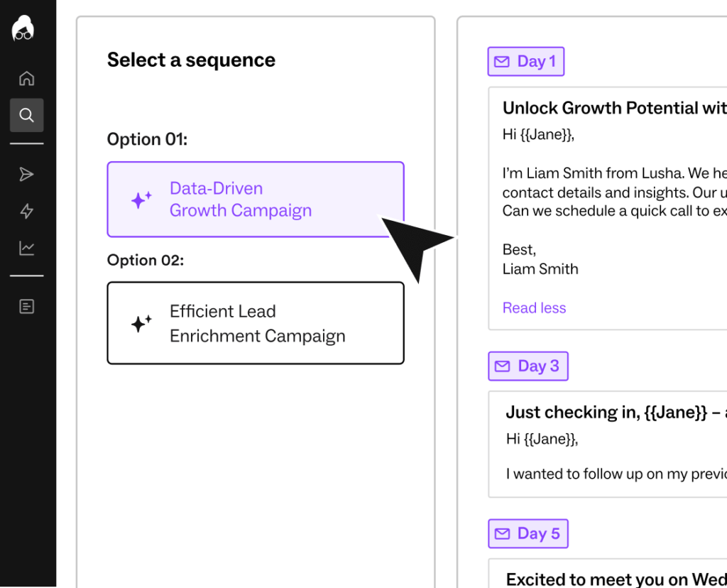Open the Home icon in sidebar

[26, 78]
